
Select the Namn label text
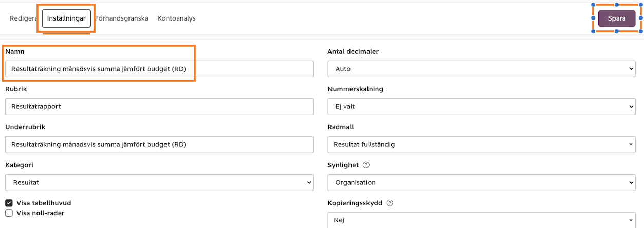pos(15,51)
